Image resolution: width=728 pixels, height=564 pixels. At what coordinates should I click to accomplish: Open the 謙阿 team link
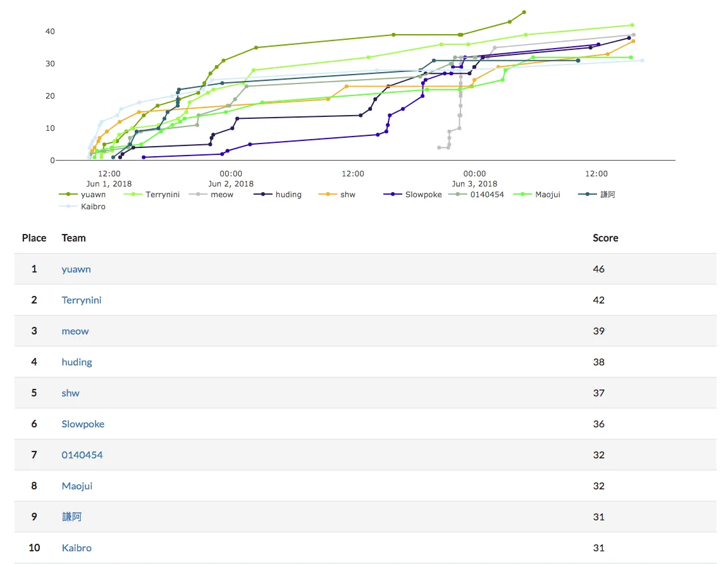(71, 517)
